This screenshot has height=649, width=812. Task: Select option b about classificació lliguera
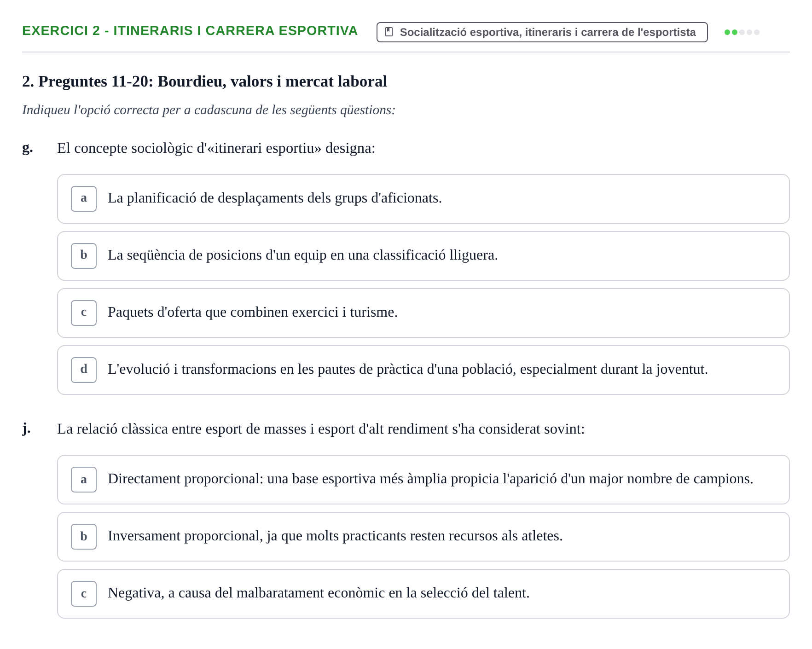[x=423, y=256]
